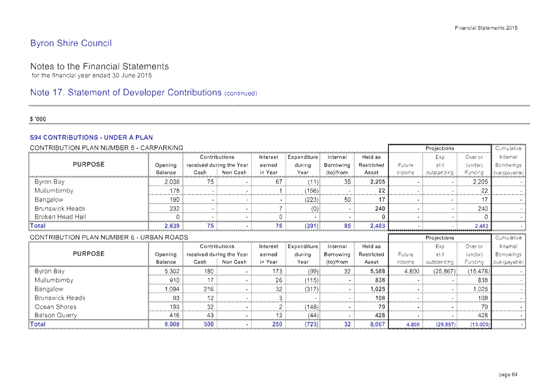Select 'Financial Statements 2015' header text
554x392 pixels.
click(486, 28)
